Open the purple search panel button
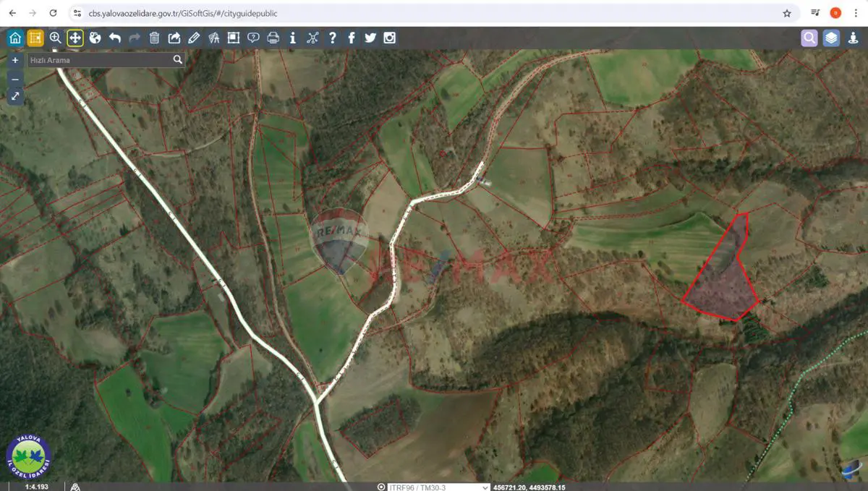The width and height of the screenshot is (868, 491). point(809,38)
